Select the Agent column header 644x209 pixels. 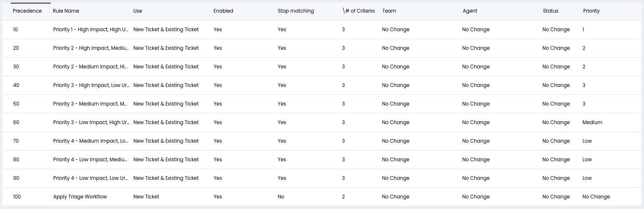[470, 11]
